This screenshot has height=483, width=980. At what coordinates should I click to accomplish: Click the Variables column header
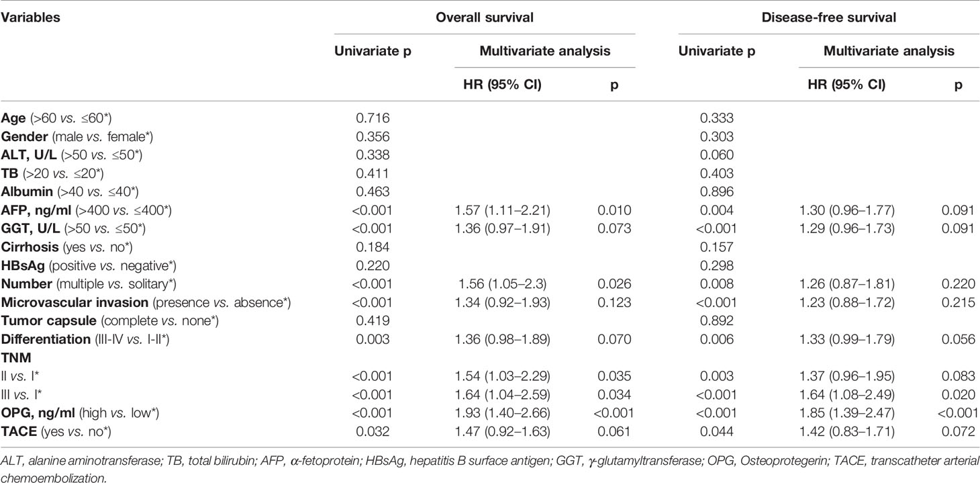click(32, 17)
